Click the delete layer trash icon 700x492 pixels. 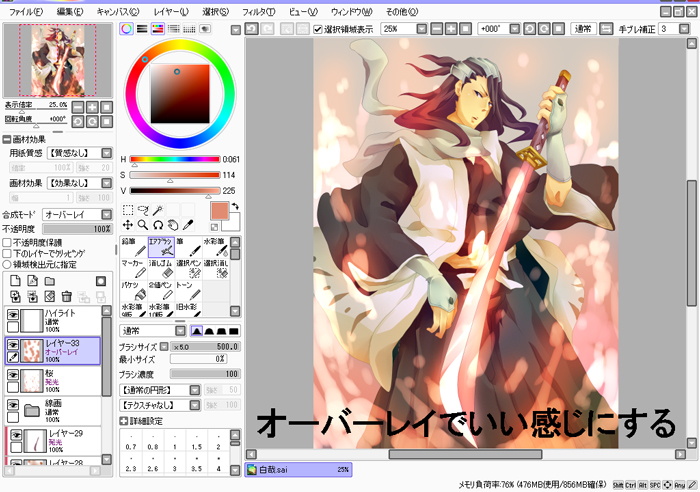pos(65,297)
